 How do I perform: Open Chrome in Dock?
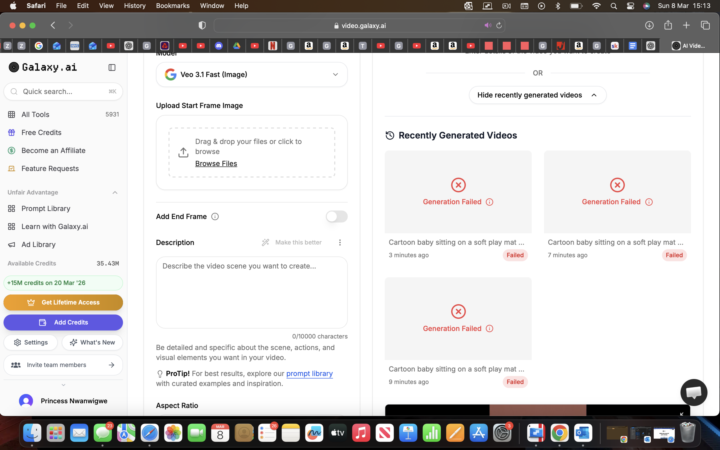pyautogui.click(x=559, y=433)
